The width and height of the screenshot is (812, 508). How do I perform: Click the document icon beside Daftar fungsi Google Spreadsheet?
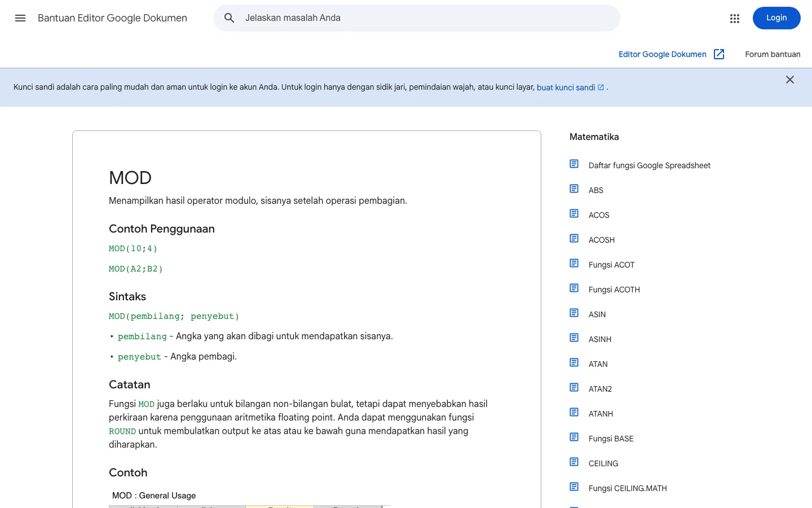574,164
